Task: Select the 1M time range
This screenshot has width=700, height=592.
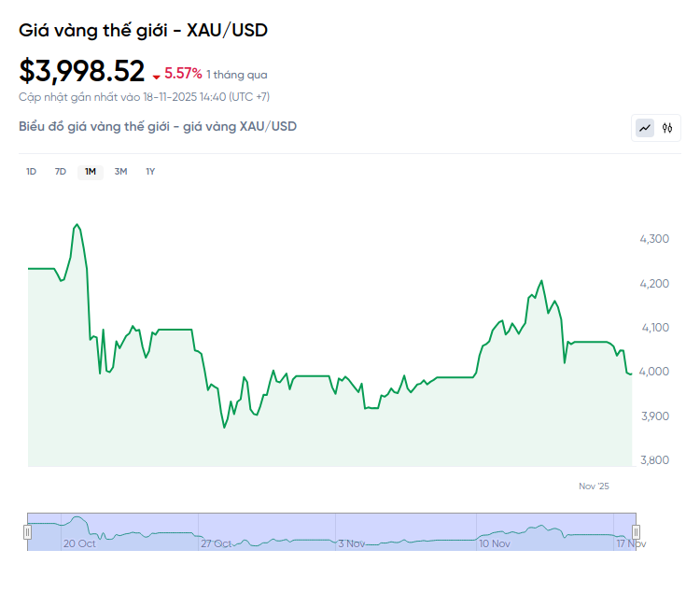Action: click(x=91, y=171)
